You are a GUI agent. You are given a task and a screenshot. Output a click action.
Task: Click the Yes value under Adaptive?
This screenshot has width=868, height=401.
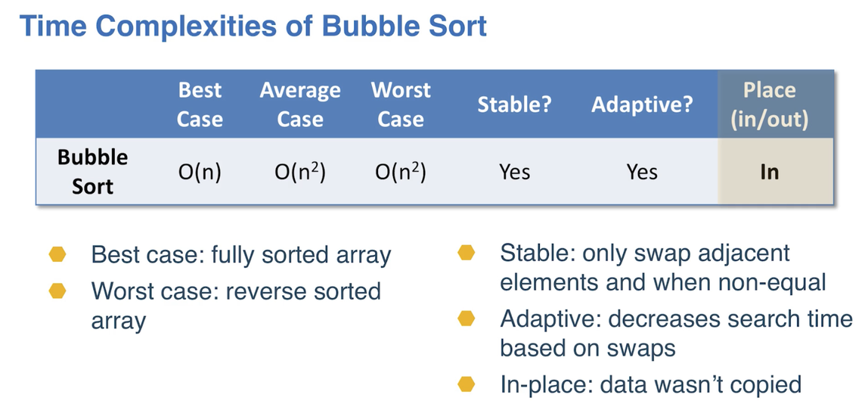(642, 173)
